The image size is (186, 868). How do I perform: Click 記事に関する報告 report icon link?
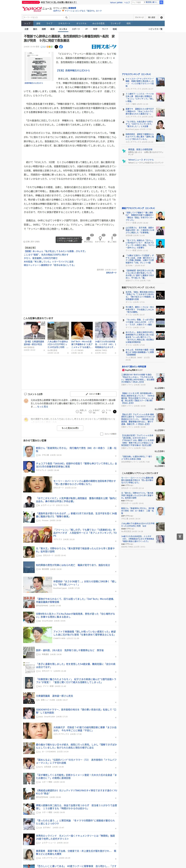(31, 242)
